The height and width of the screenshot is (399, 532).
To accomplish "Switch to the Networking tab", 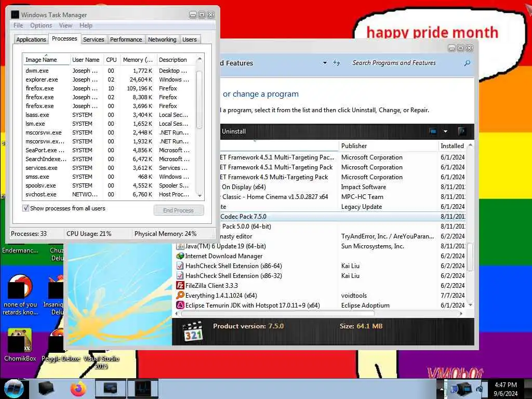I will (162, 39).
